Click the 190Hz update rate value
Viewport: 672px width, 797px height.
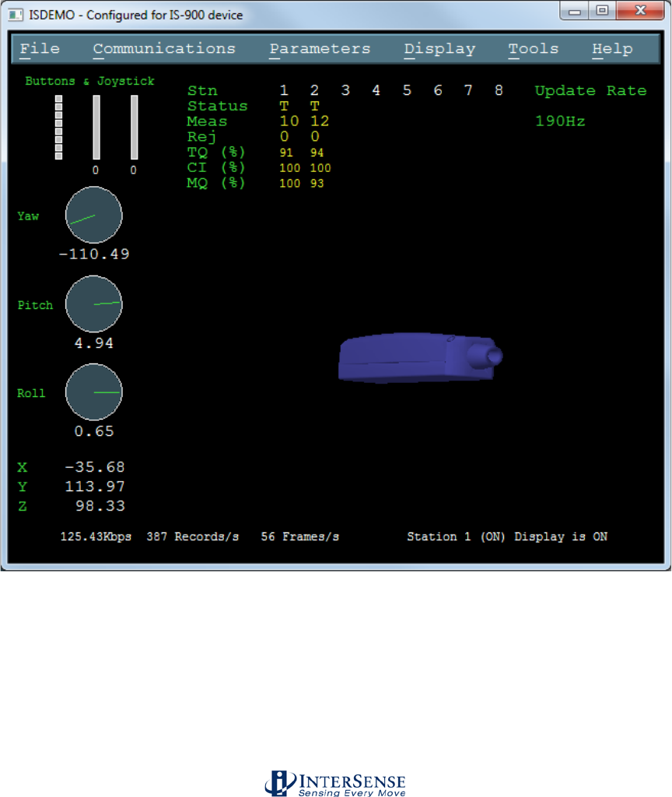pos(560,121)
